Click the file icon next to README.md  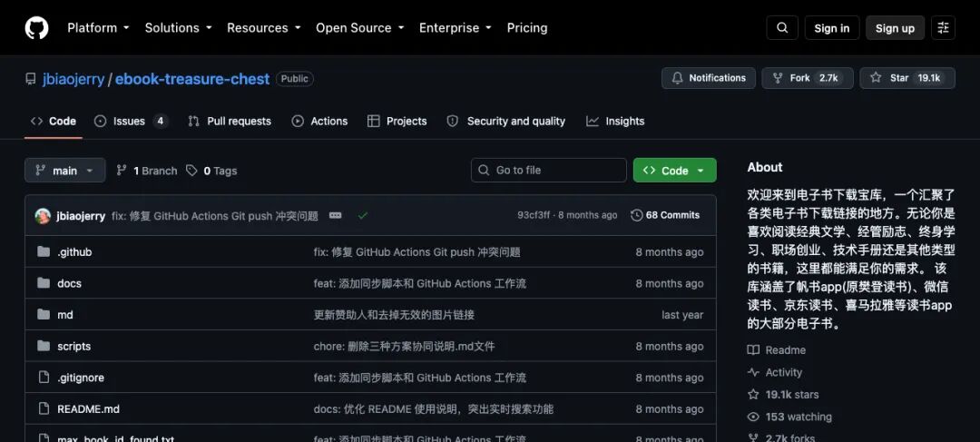click(x=44, y=408)
